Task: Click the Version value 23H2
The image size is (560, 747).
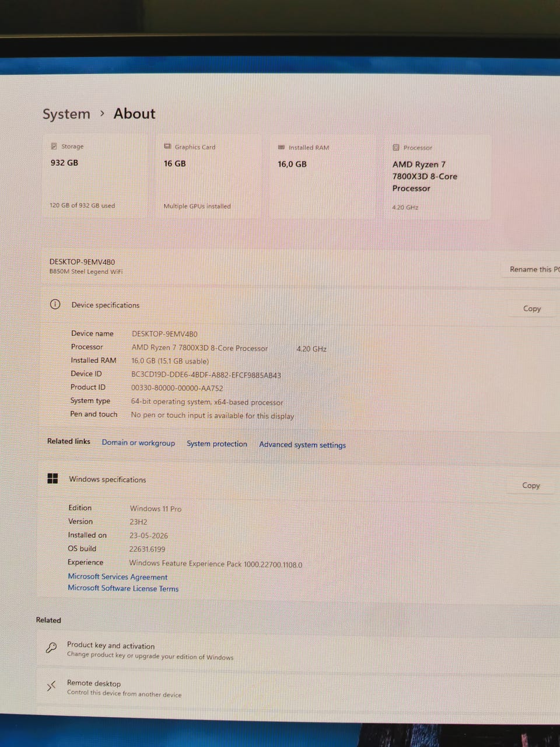Action: [x=138, y=522]
